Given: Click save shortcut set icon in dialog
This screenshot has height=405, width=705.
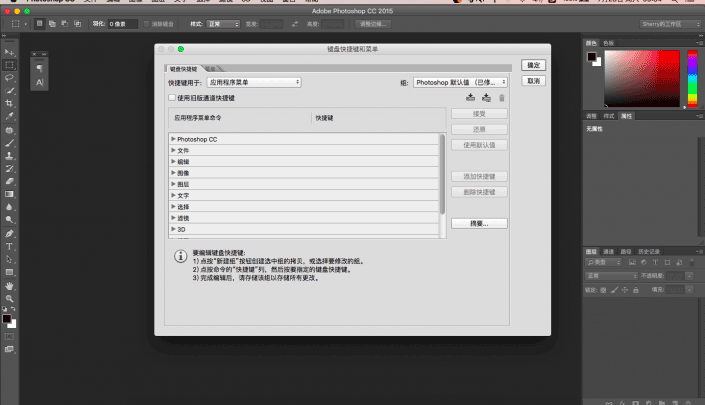Looking at the screenshot, I should [470, 98].
